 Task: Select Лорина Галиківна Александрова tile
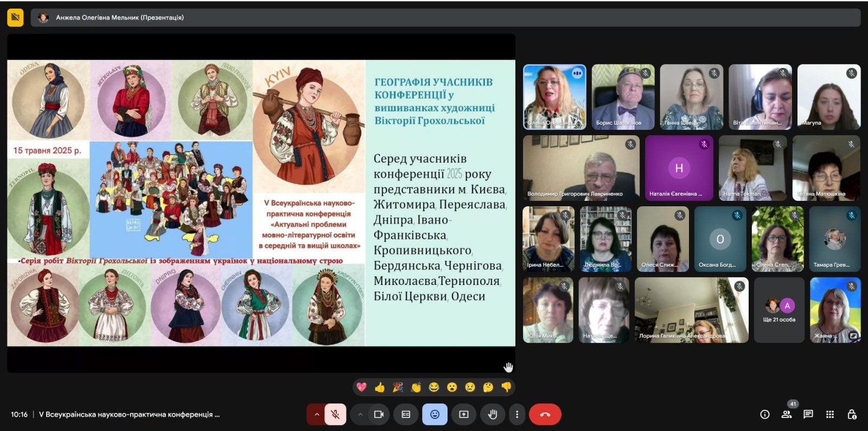[x=692, y=310]
